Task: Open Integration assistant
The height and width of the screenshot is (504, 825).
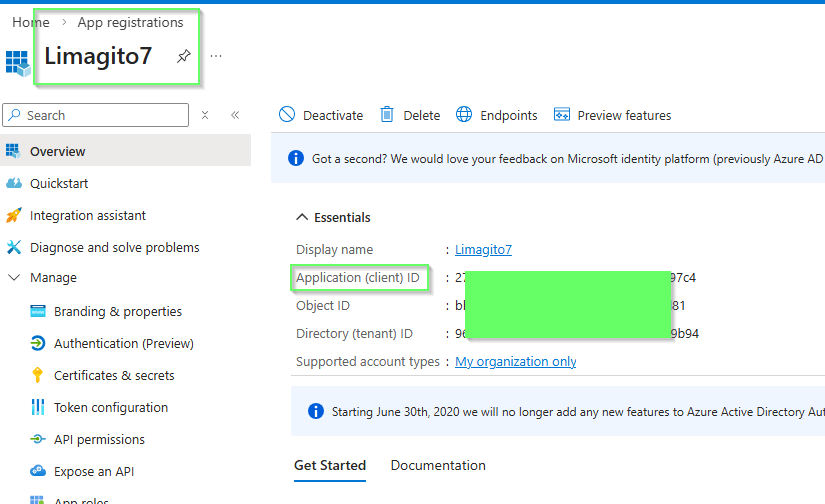Action: tap(88, 216)
